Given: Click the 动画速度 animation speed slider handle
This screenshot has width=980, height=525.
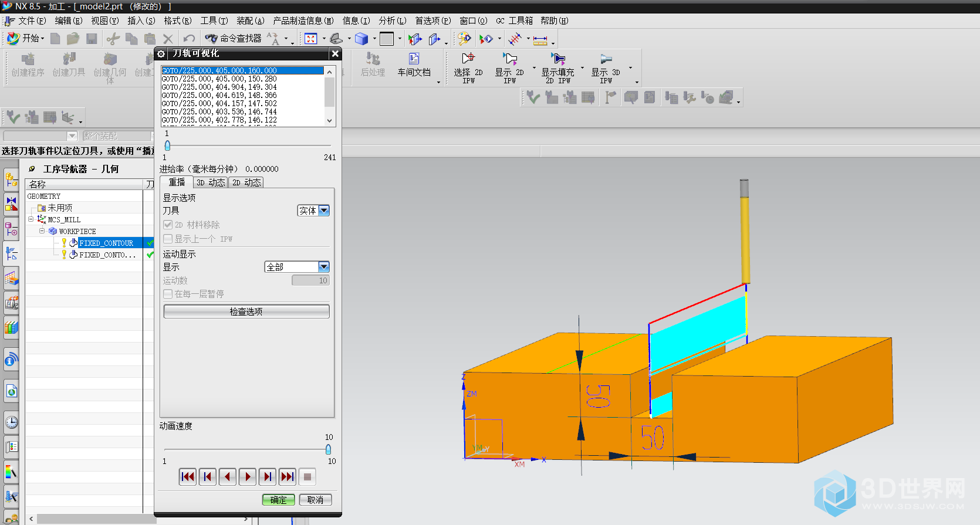Looking at the screenshot, I should [328, 449].
